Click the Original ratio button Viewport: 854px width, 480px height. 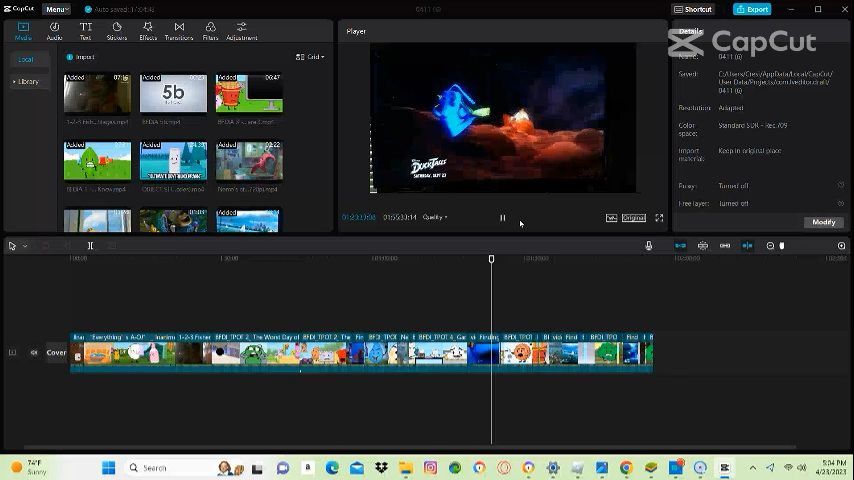[x=633, y=217]
